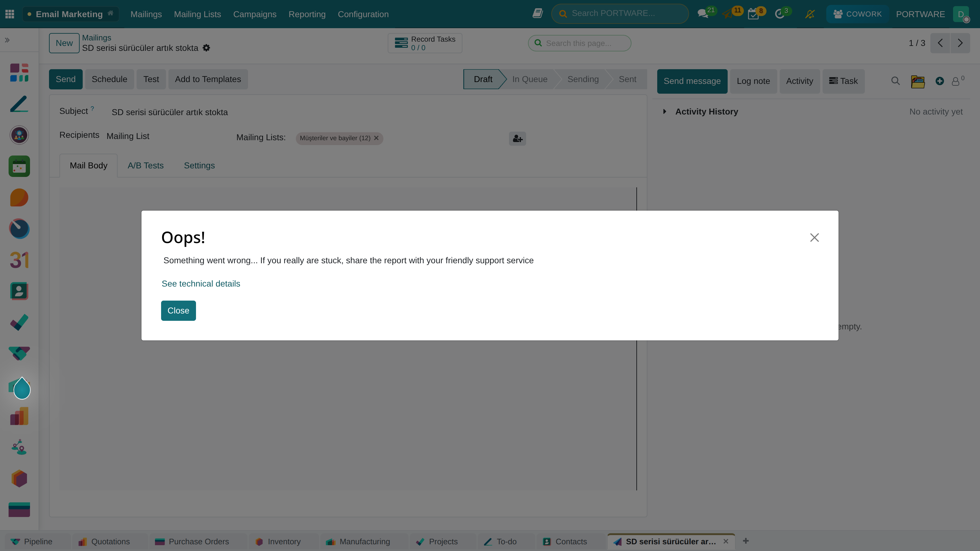Open the documents folder icon in chatter

coord(918,81)
